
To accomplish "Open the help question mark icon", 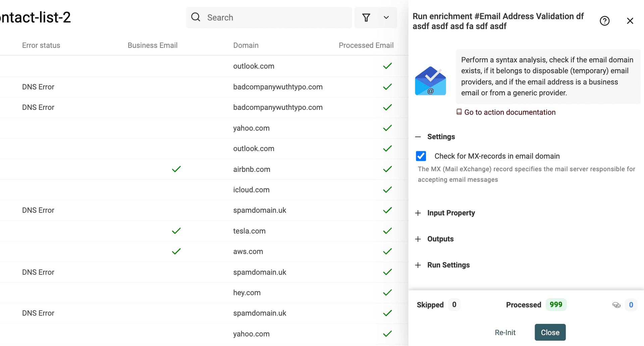I will click(x=604, y=21).
